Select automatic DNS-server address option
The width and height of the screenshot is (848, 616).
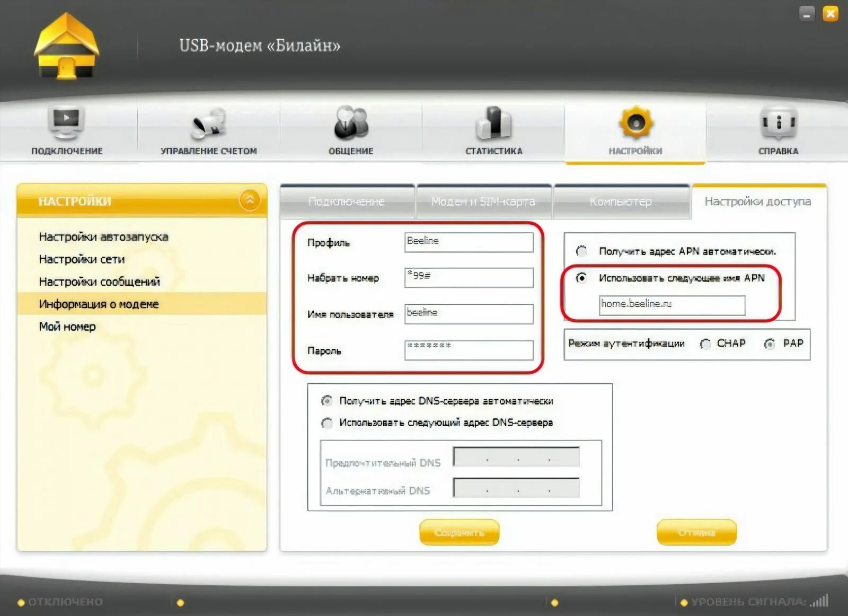327,401
